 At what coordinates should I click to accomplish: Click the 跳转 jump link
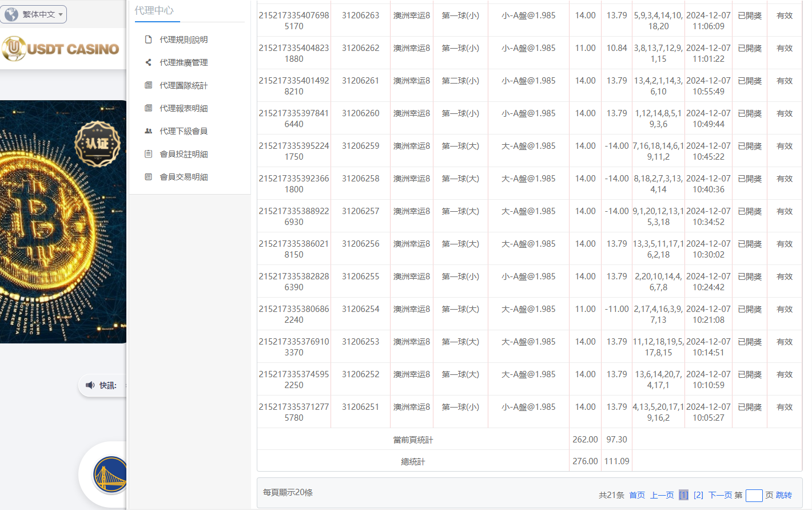783,495
